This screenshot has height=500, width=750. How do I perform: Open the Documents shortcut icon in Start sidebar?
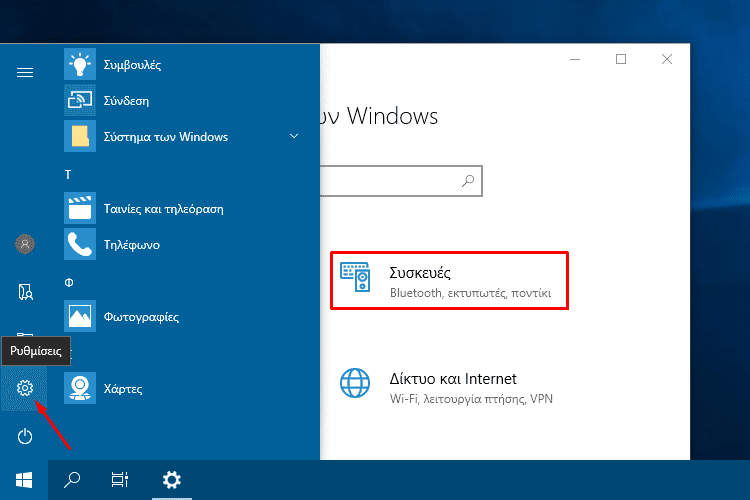25,292
